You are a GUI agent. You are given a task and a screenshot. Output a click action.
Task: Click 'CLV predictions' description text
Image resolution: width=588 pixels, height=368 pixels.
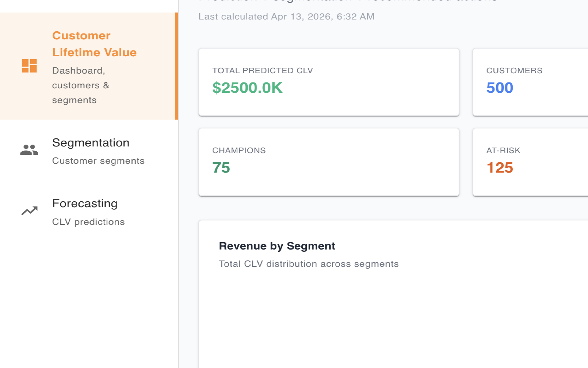pyautogui.click(x=89, y=222)
